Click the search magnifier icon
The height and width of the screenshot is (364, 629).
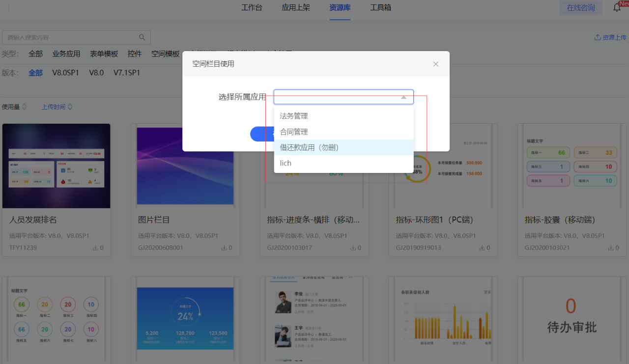coord(142,37)
